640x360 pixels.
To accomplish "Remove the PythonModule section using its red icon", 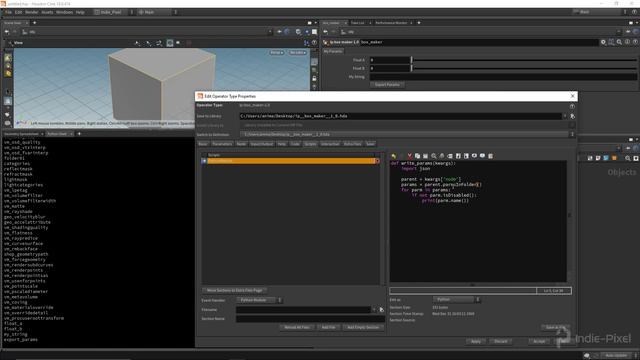I will coord(378,161).
